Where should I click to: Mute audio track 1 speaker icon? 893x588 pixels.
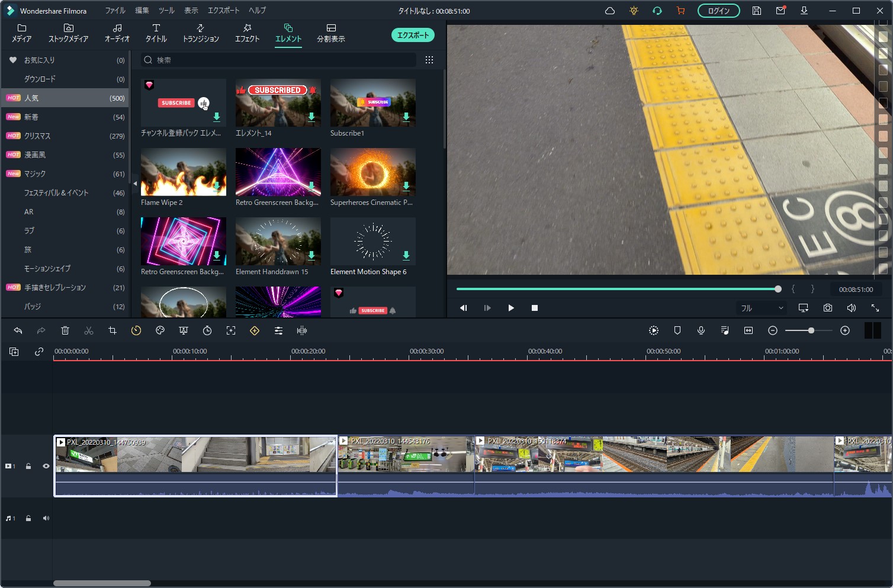tap(46, 518)
